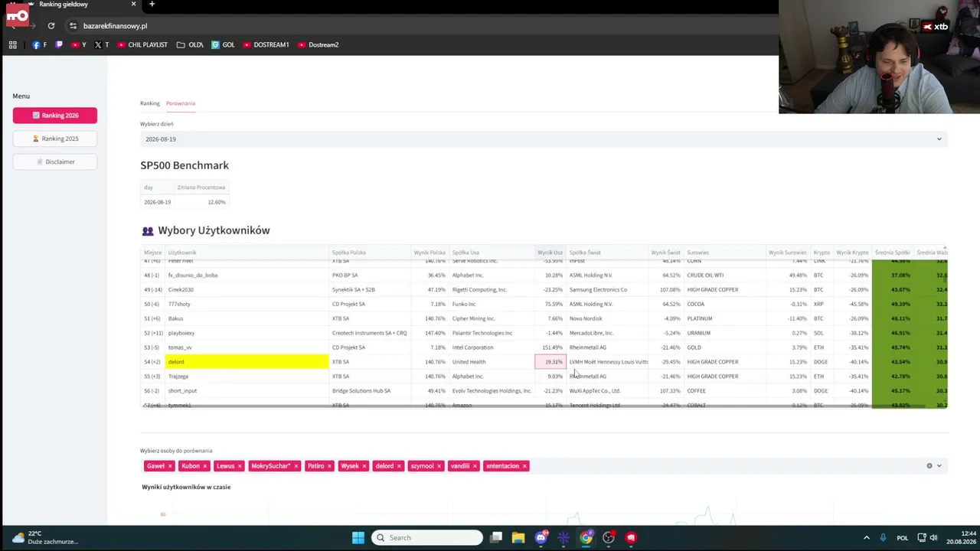This screenshot has height=551, width=980.
Task: Open the volume control in the tray
Action: [933, 537]
